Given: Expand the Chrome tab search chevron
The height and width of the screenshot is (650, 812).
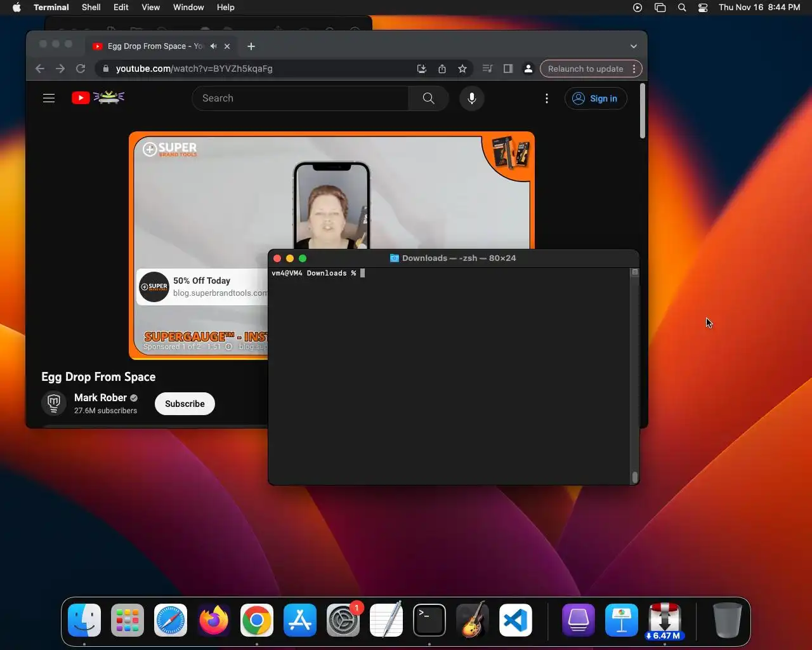Looking at the screenshot, I should tap(633, 46).
